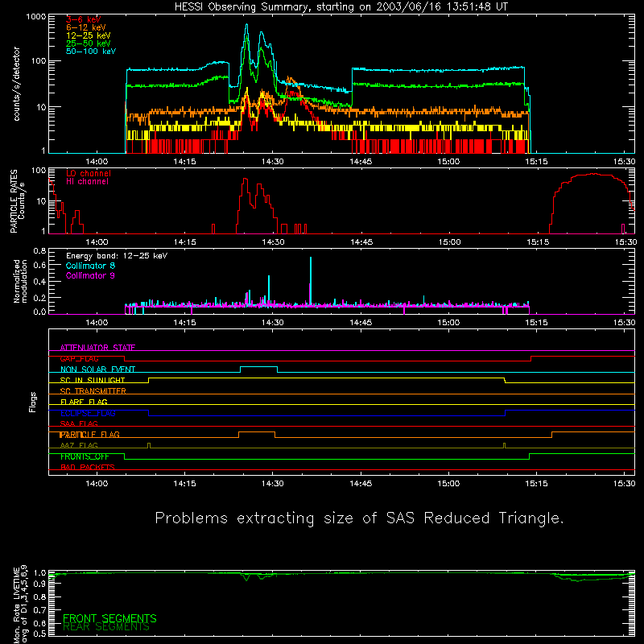Click the LO channel legend label
The width and height of the screenshot is (644, 644).
pos(89,173)
